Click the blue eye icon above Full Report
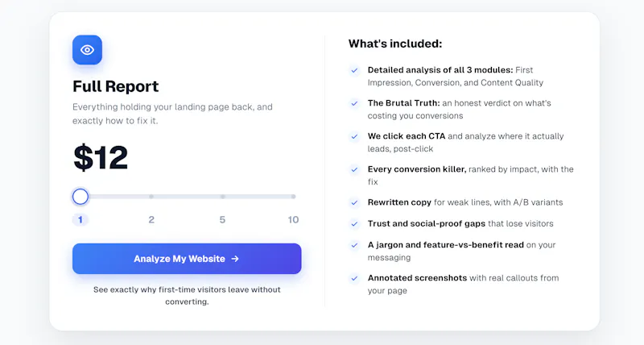Viewport: 644px width, 345px height. (87, 50)
